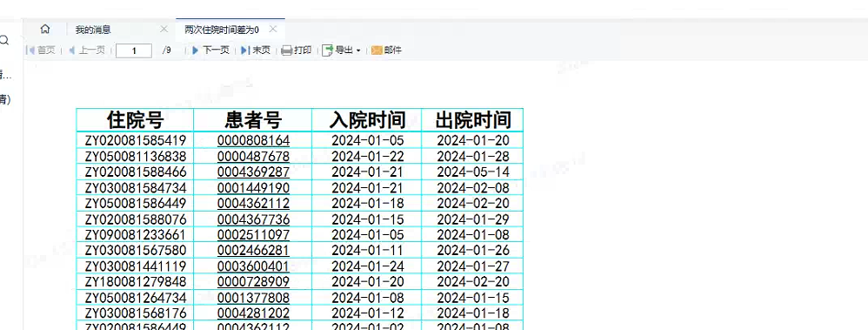Print the report with 打印
The height and width of the screenshot is (330, 868).
tap(297, 51)
